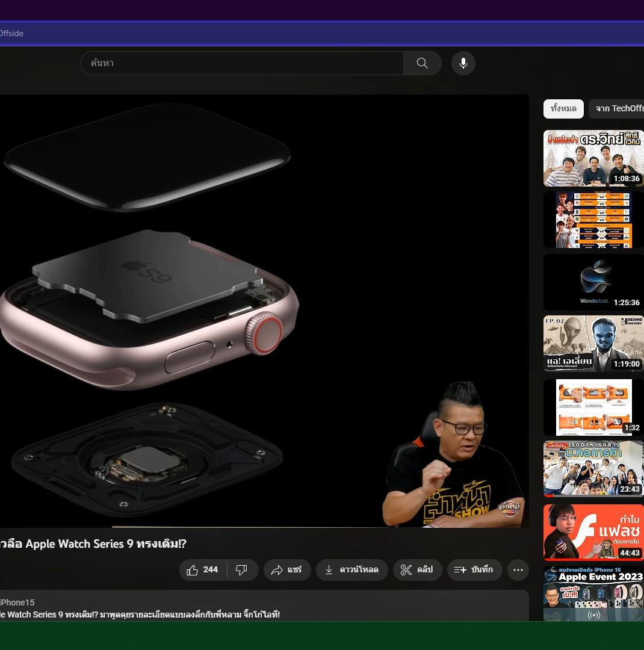Save to playlist with บันทึก button
The height and width of the screenshot is (650, 644).
(x=474, y=569)
